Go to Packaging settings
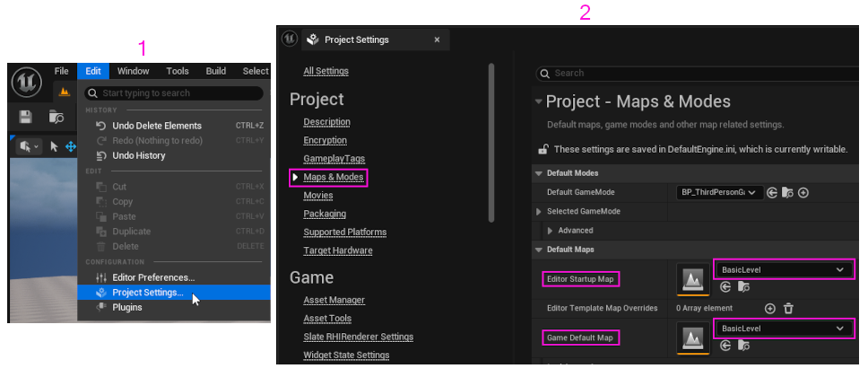The height and width of the screenshot is (386, 868). point(324,214)
